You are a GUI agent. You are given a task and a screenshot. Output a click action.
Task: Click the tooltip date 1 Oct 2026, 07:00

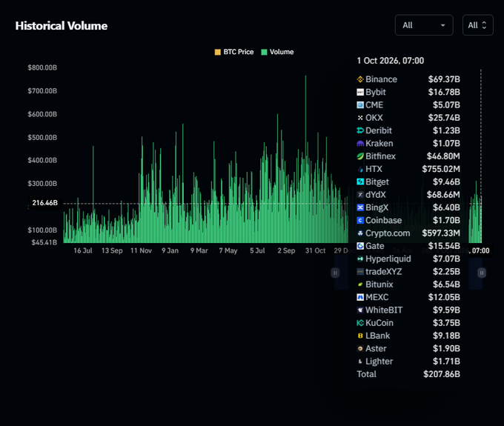click(x=391, y=61)
